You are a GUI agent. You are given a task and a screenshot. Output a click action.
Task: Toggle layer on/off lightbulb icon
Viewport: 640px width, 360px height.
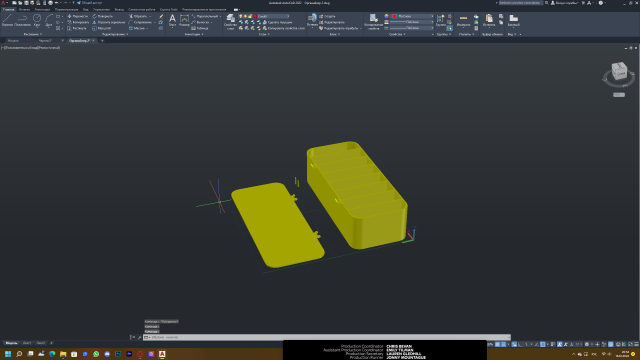coord(240,16)
